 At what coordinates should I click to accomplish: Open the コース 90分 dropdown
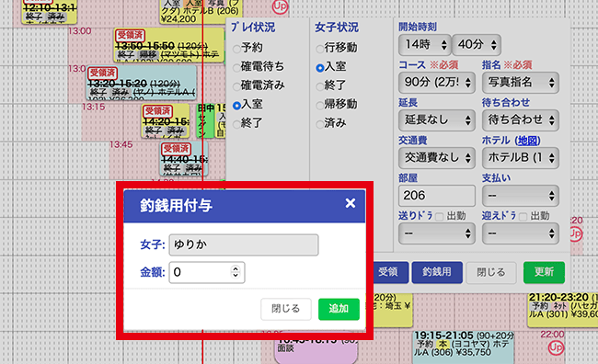(x=437, y=83)
